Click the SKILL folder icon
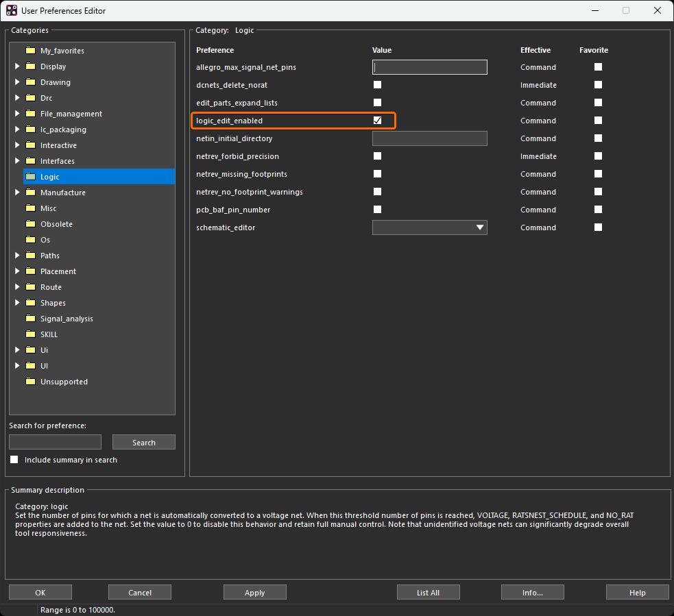 (30, 334)
